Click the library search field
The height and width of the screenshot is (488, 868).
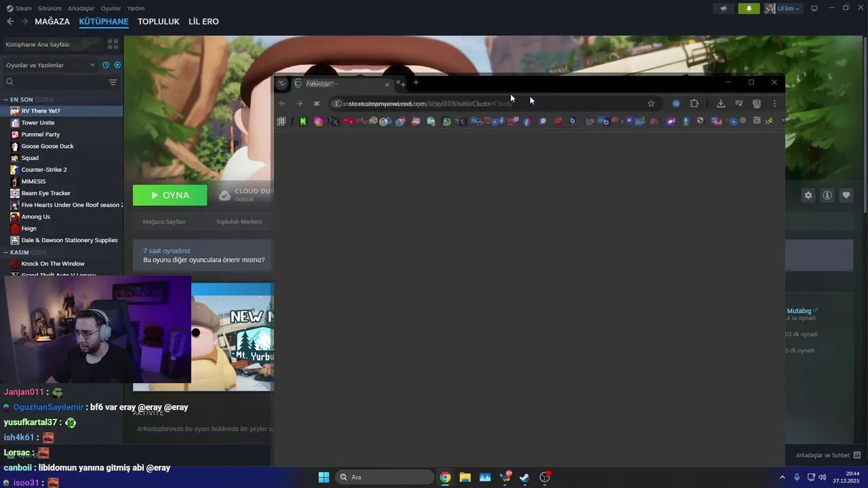pyautogui.click(x=54, y=82)
